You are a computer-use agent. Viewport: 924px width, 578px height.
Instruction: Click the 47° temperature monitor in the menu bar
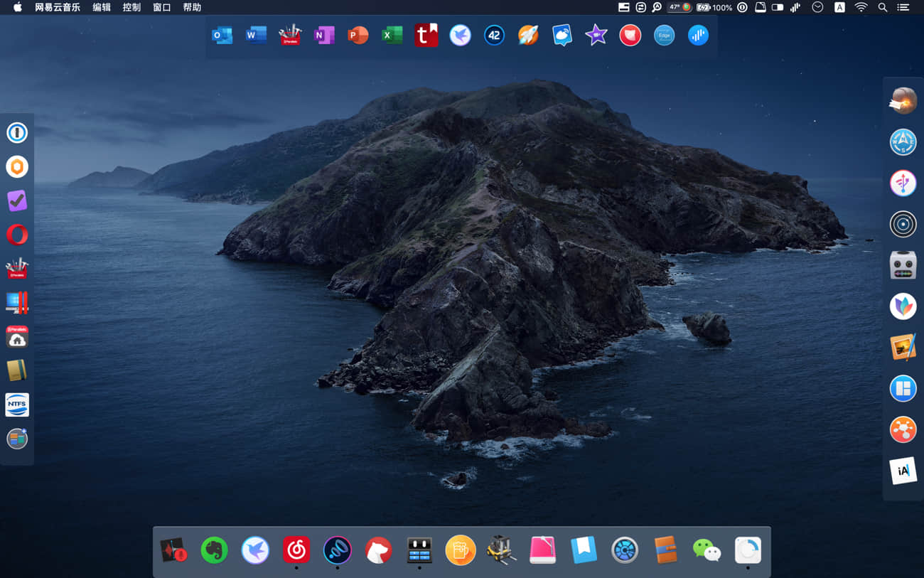(x=680, y=7)
